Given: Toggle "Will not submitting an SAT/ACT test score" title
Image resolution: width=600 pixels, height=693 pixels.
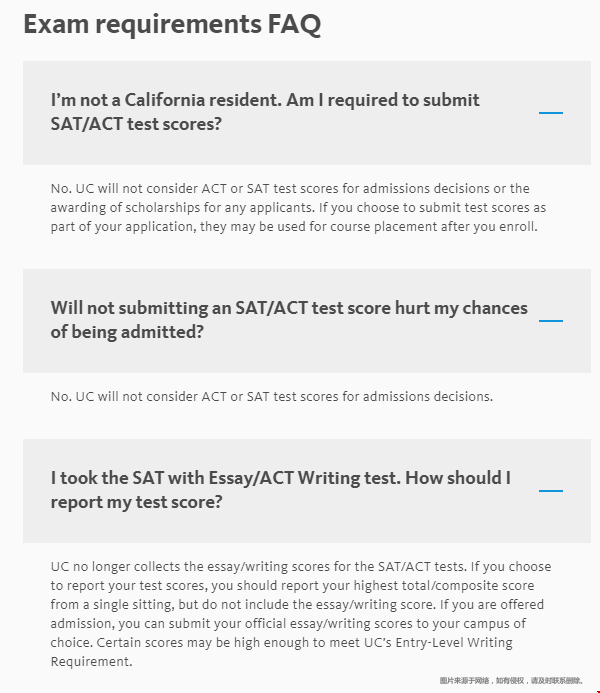Looking at the screenshot, I should coord(289,320).
